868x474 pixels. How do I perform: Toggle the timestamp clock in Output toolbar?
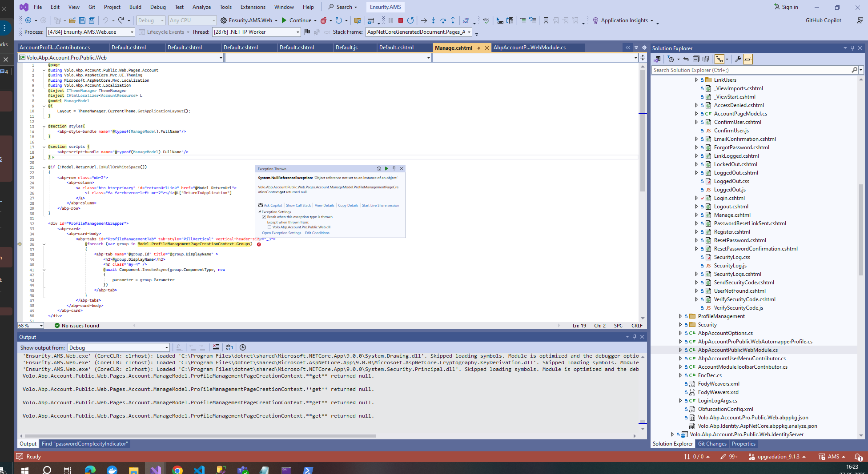(x=243, y=347)
